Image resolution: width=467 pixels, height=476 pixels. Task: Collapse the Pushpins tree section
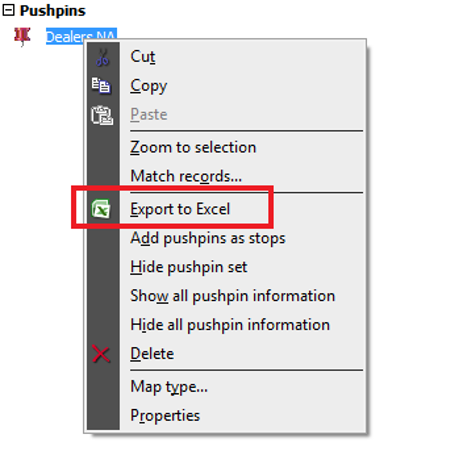[9, 10]
